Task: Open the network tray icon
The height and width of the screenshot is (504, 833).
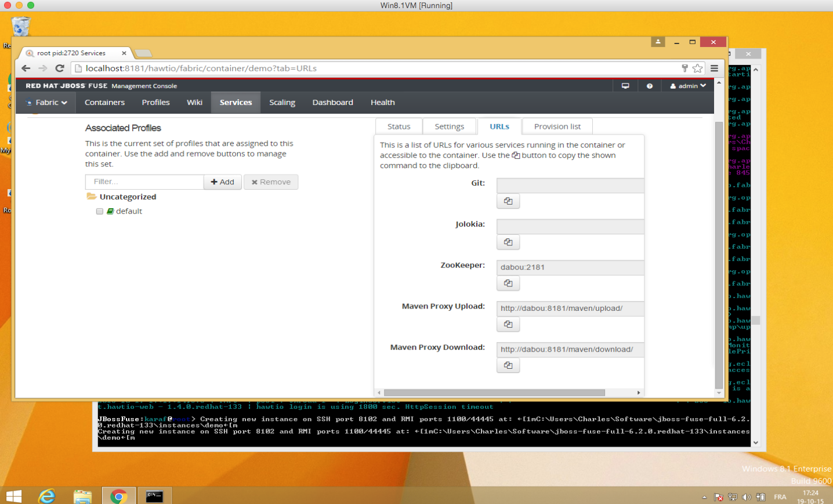Action: pos(733,497)
